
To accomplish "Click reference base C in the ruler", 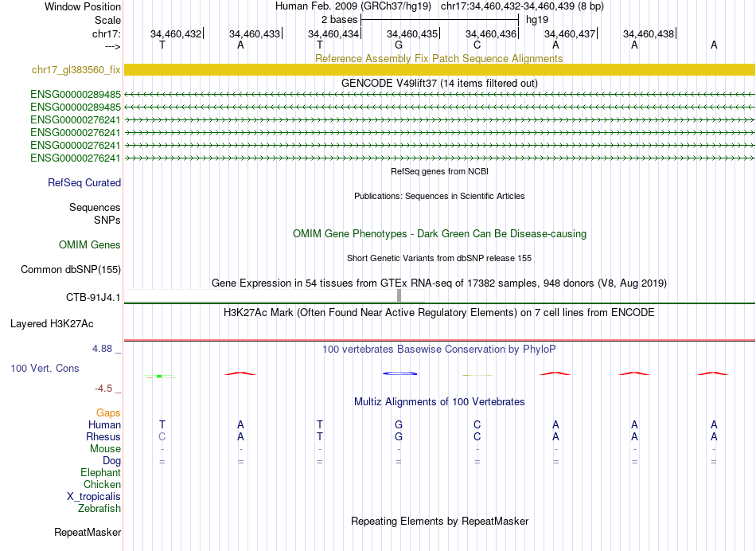I will pyautogui.click(x=477, y=45).
